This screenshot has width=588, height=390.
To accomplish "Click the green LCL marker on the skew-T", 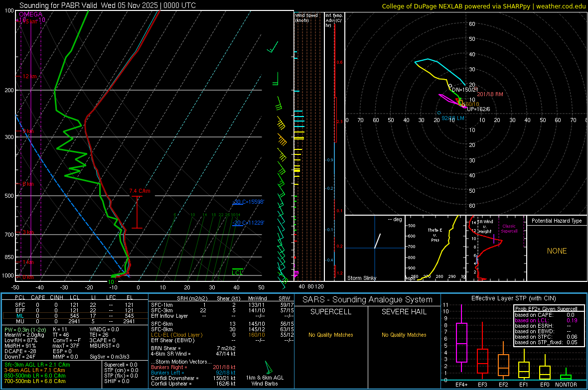I will pyautogui.click(x=237, y=272).
